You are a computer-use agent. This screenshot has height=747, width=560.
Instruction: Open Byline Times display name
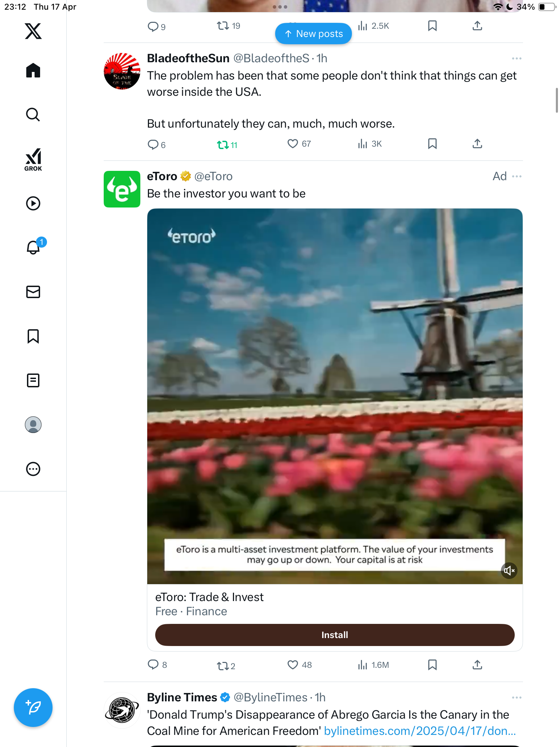[182, 698]
